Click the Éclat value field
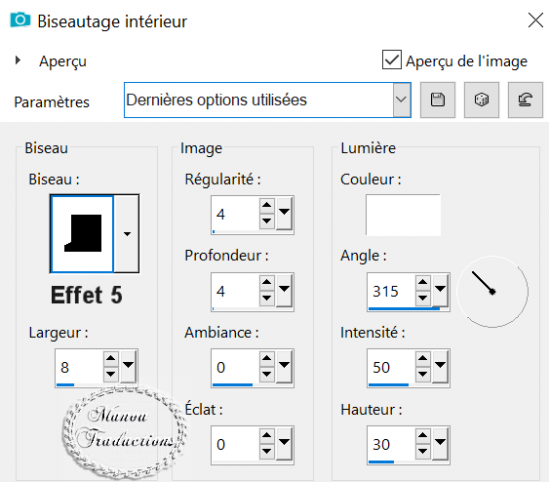This screenshot has width=549, height=482. [x=235, y=444]
